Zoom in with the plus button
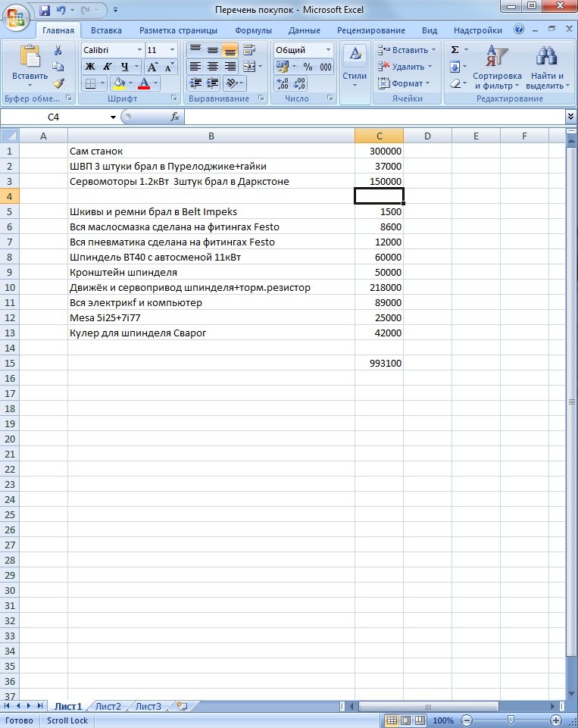 pos(556,720)
